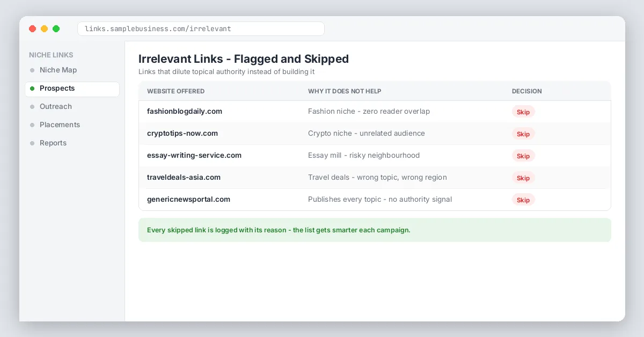Click 'Publishes every topic - no authority signal'

coord(380,200)
